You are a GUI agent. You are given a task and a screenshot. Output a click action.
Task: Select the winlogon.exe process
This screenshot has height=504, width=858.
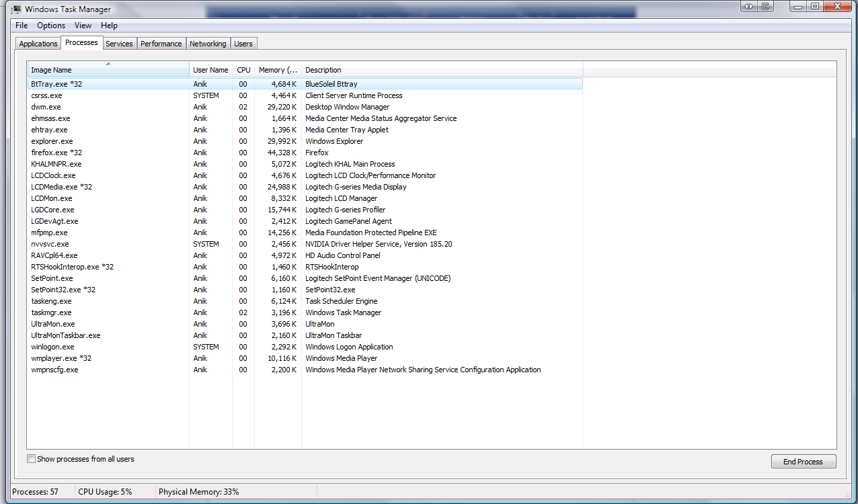coord(305,347)
